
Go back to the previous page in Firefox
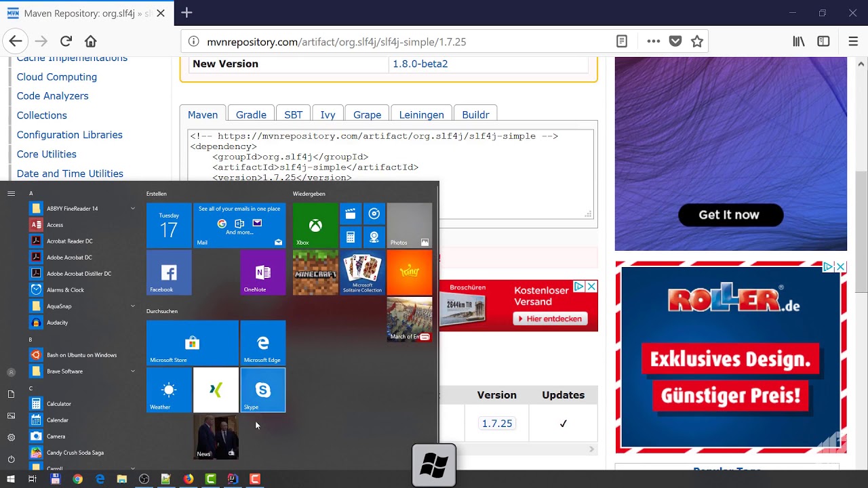coord(16,41)
